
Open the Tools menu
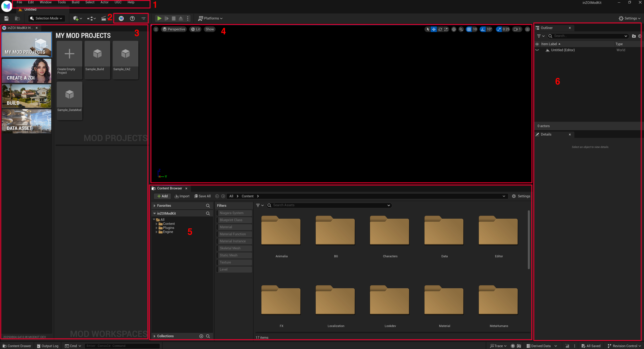tap(62, 2)
